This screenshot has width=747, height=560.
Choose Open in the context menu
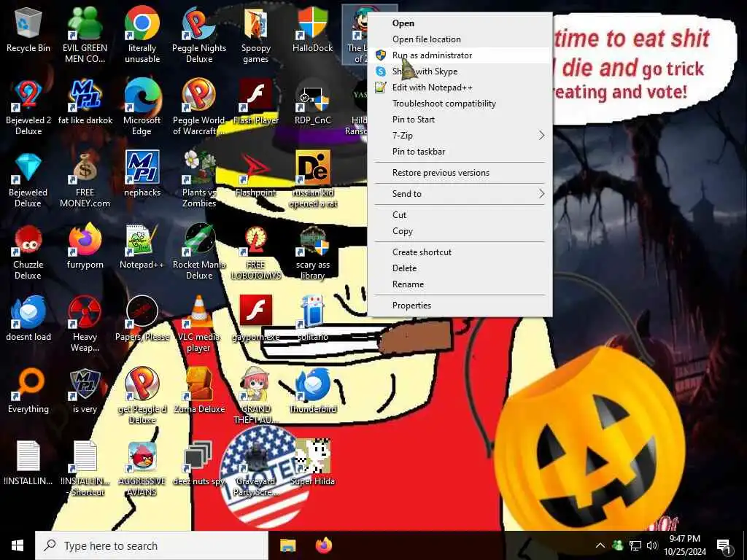460,23
